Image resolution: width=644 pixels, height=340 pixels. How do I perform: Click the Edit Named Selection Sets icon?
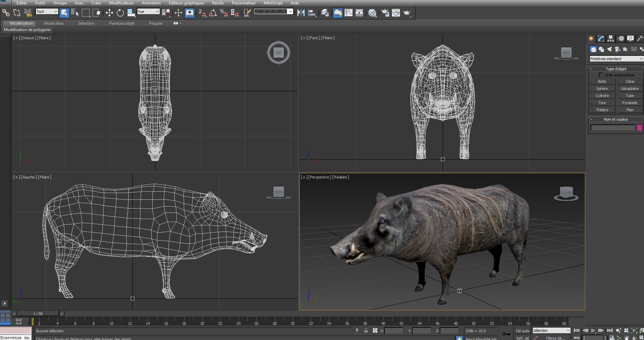coord(247,13)
